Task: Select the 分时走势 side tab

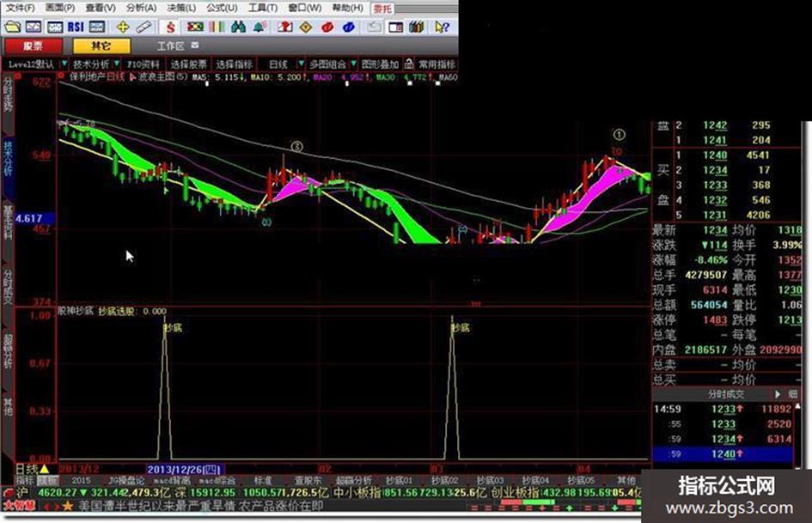Action: point(8,95)
